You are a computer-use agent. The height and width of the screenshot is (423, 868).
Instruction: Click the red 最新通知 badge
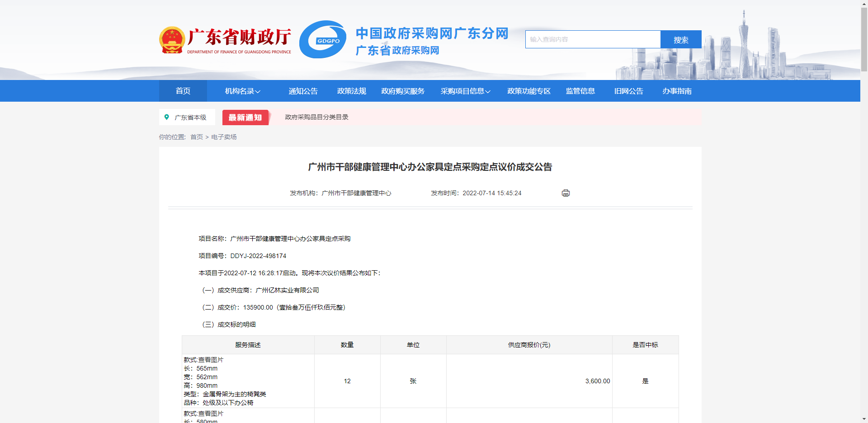[x=245, y=117]
